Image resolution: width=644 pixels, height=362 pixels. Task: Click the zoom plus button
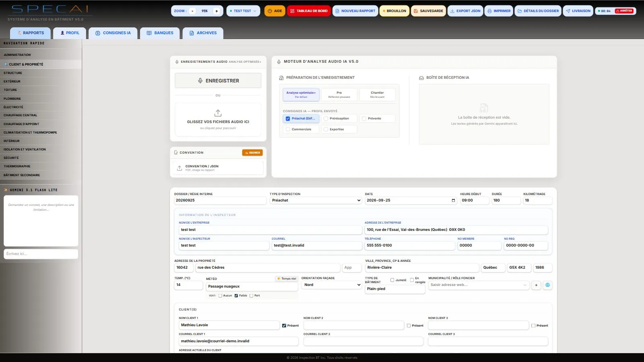(217, 11)
